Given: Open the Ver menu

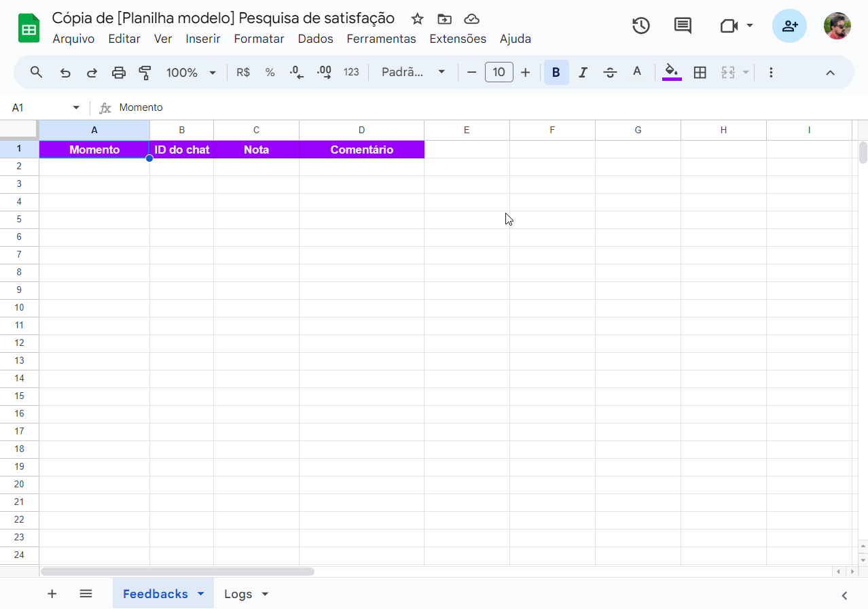Looking at the screenshot, I should coord(163,39).
